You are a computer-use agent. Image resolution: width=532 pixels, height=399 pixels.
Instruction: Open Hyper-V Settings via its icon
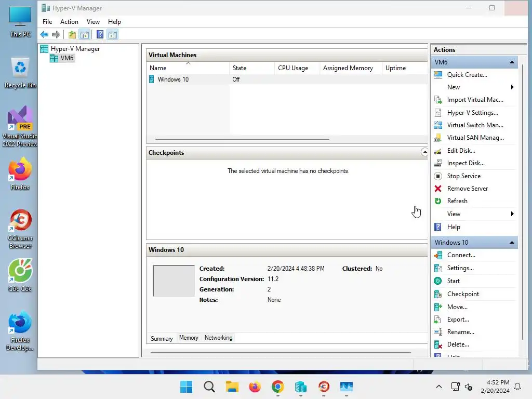[x=438, y=113]
